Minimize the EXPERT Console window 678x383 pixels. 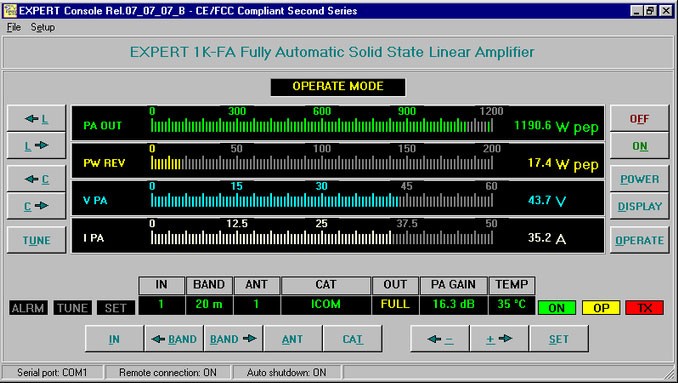[x=636, y=11]
